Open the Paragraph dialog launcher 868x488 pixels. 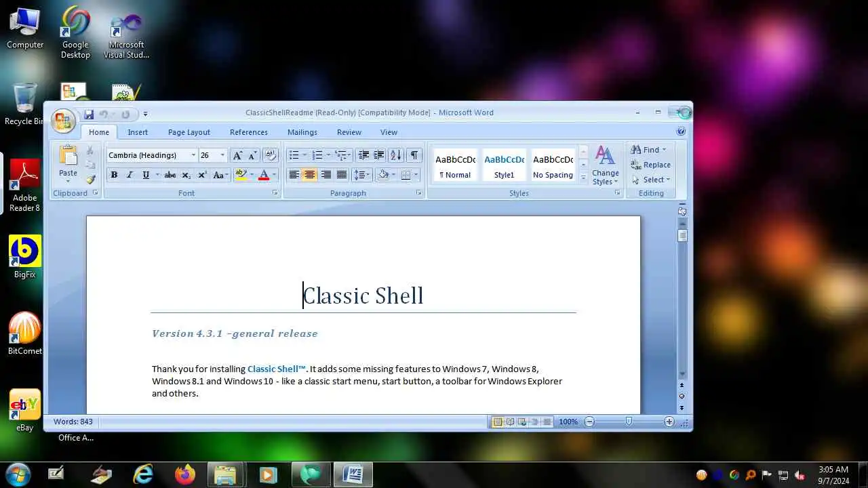419,193
